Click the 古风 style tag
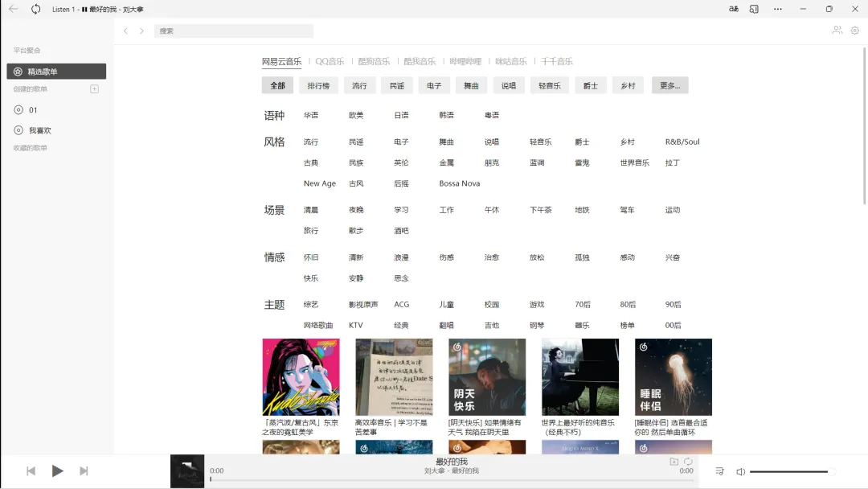The image size is (868, 489). [356, 183]
